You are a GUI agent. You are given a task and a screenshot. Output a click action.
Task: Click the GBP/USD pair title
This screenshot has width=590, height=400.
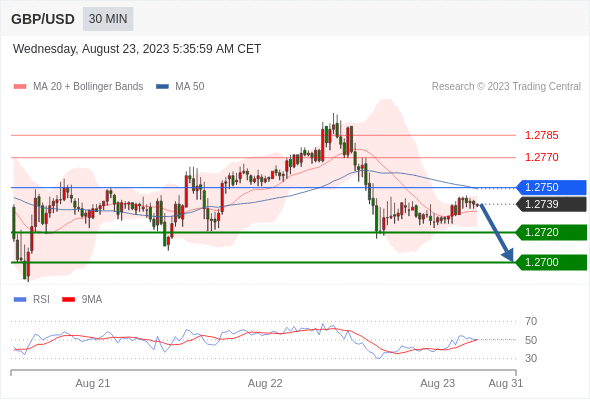[x=43, y=19]
